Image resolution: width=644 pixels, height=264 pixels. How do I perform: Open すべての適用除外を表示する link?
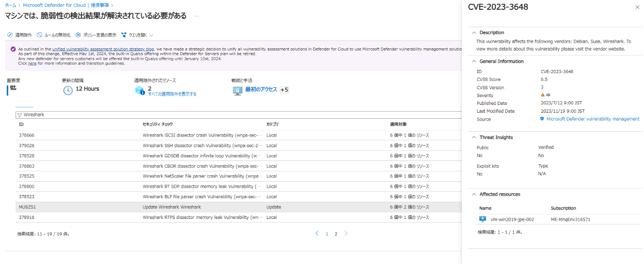[172, 94]
